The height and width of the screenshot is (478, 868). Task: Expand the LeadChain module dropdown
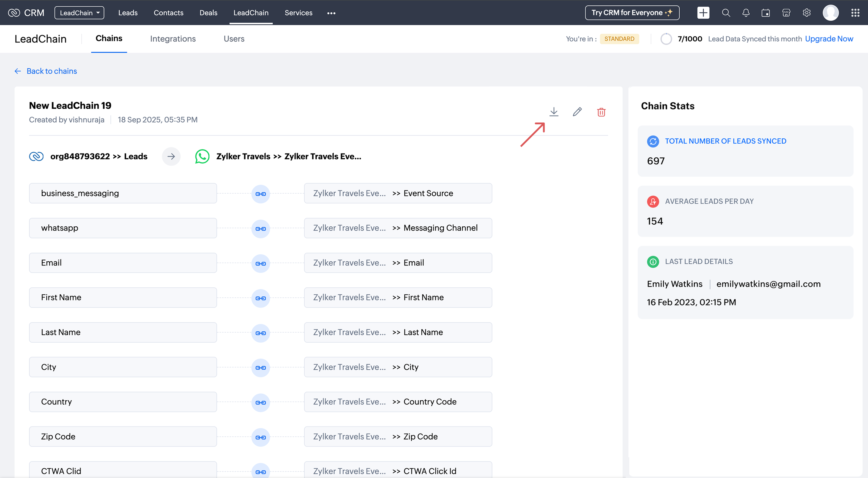point(79,13)
